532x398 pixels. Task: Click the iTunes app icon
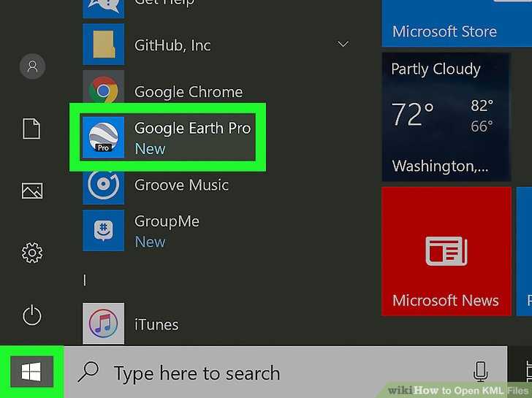tap(104, 324)
